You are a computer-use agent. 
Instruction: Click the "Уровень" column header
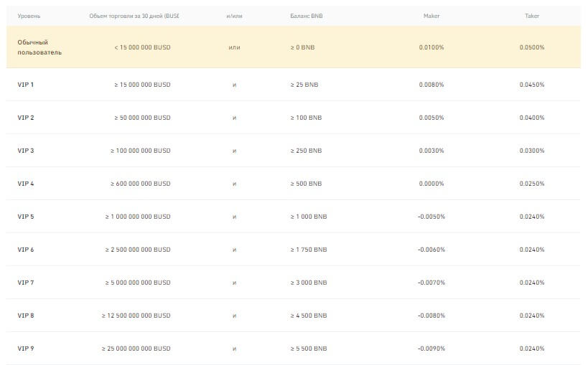click(x=29, y=16)
